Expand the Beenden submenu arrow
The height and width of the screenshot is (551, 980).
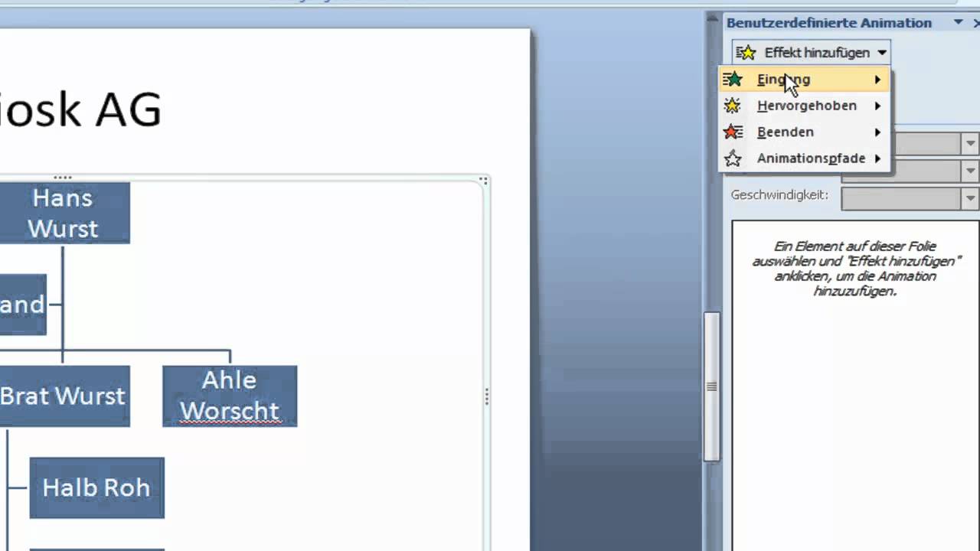coord(877,132)
